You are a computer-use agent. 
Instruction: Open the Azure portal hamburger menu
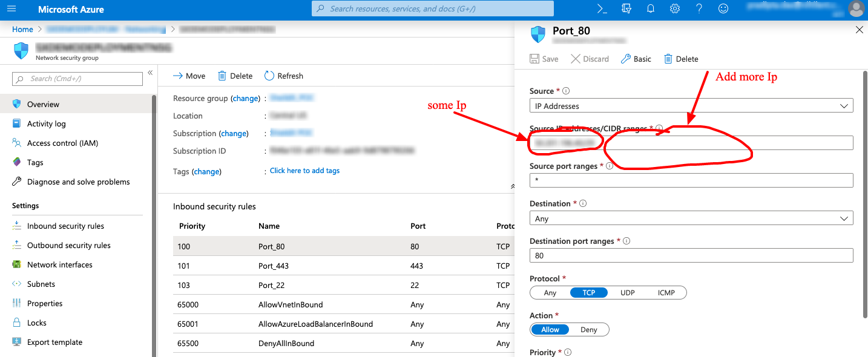(11, 9)
